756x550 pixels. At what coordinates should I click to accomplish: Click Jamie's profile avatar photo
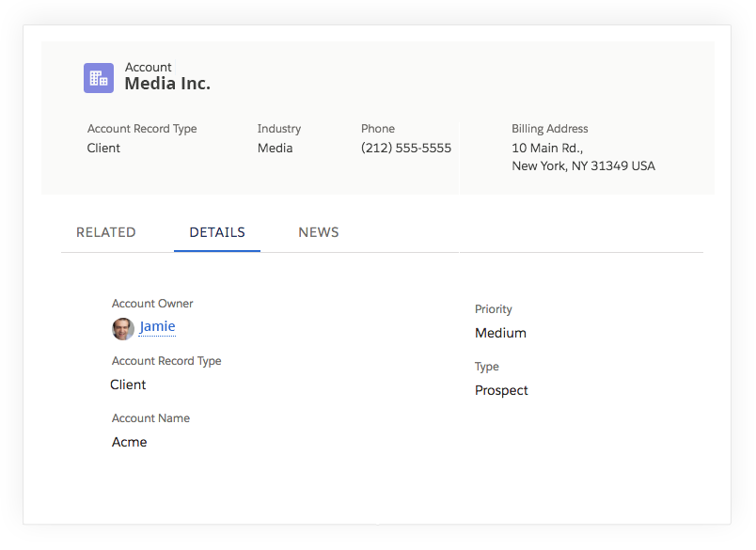123,328
